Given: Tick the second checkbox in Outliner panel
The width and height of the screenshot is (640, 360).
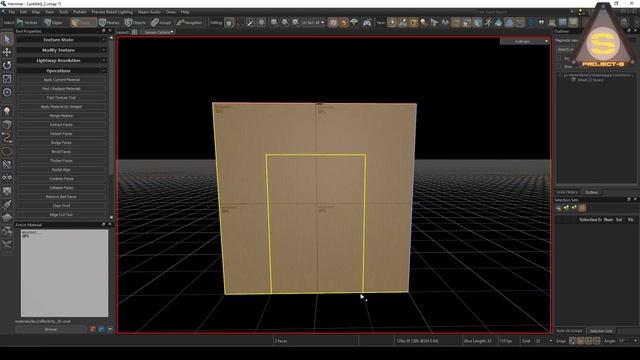Looking at the screenshot, I should [x=559, y=66].
